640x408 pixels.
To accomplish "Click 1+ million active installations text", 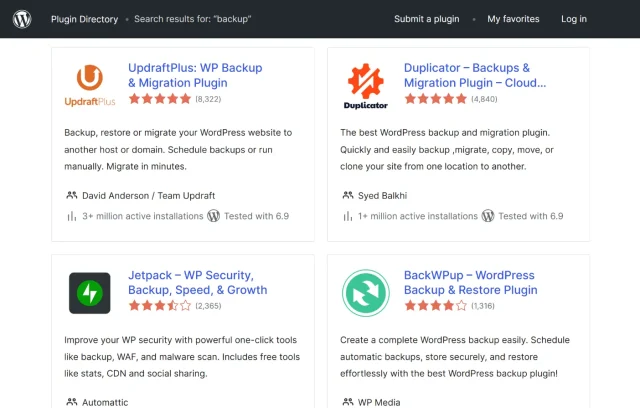I will [418, 216].
